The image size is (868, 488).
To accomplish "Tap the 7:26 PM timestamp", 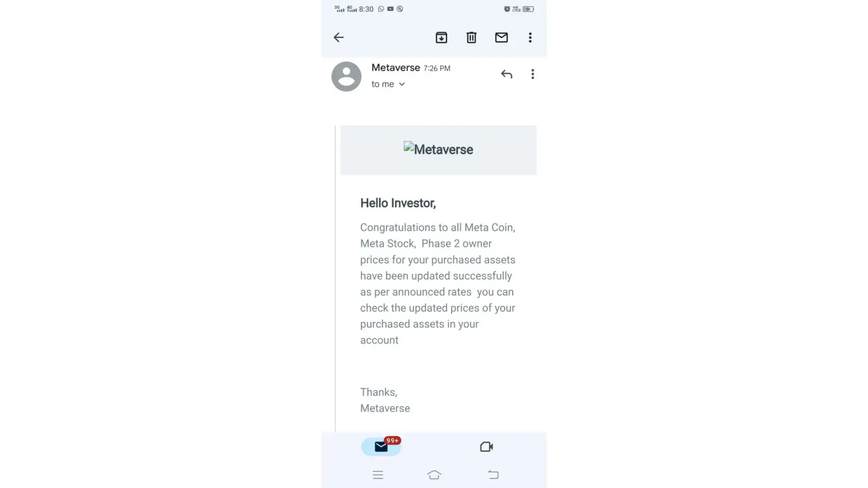I will coord(437,68).
